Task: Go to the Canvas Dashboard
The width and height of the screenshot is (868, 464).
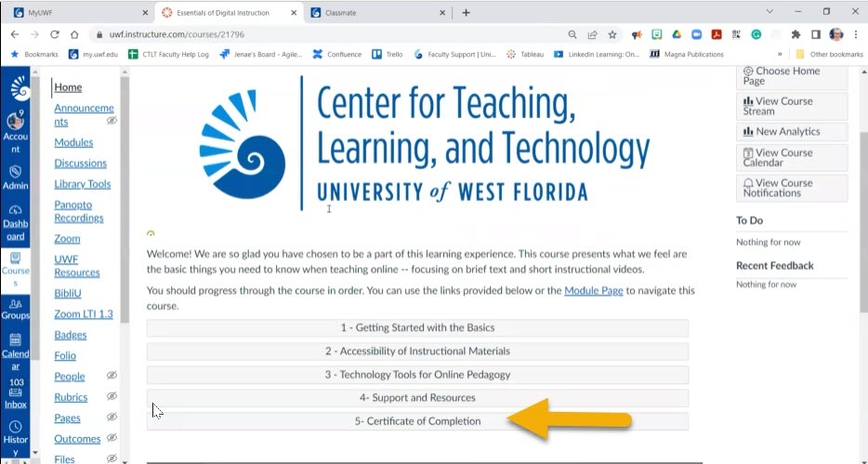Action: pos(16,222)
